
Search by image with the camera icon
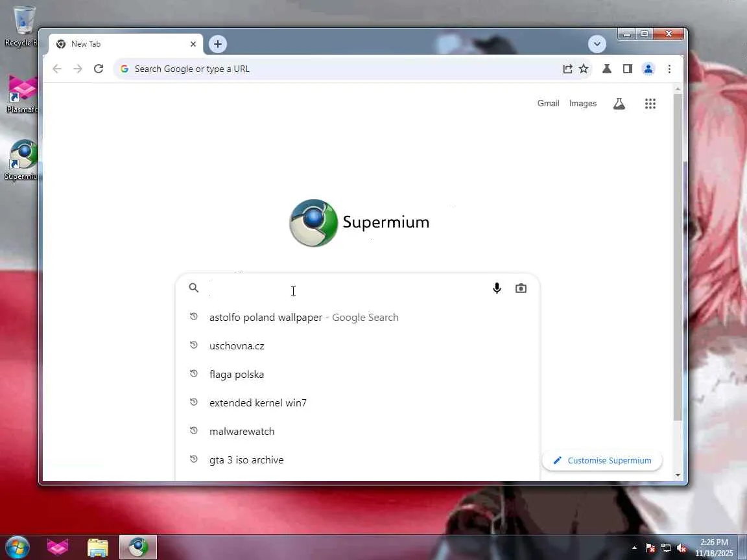point(521,288)
